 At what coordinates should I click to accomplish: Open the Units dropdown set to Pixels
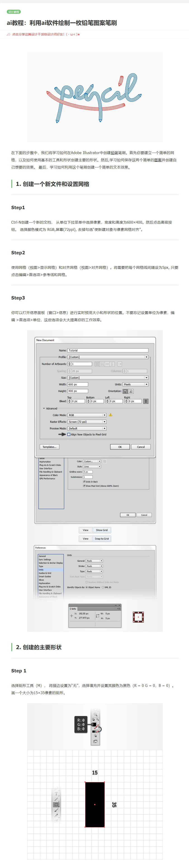(x=135, y=384)
